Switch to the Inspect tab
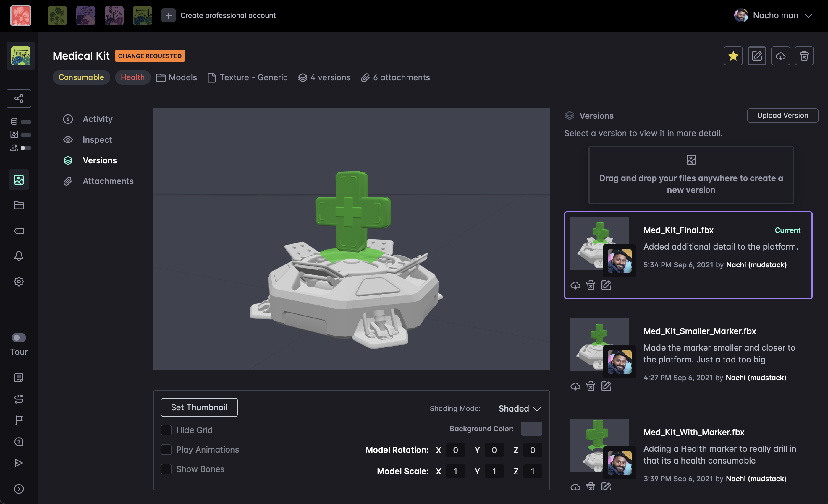 97,140
